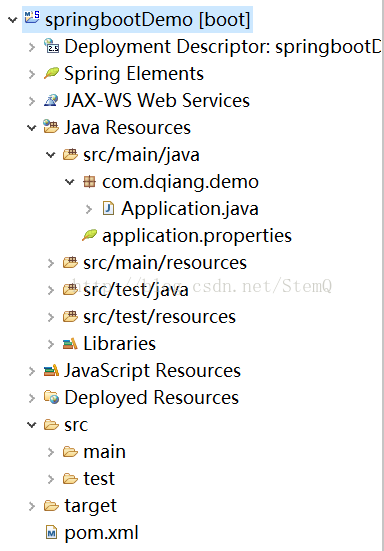This screenshot has height=551, width=384.
Task: Select JavaScript Resources entry
Action: click(x=152, y=371)
